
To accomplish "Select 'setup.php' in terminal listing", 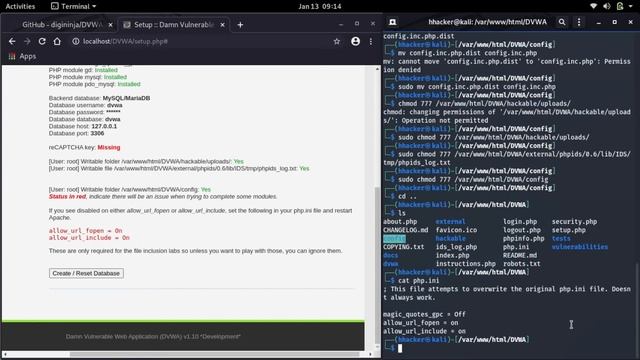I will 569,230.
